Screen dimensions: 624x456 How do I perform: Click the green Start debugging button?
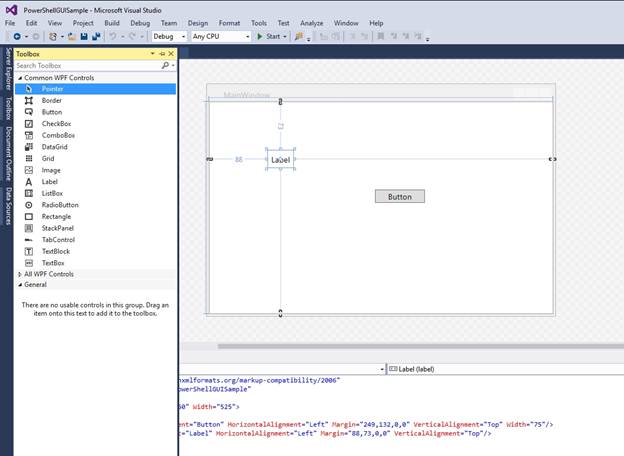click(269, 37)
